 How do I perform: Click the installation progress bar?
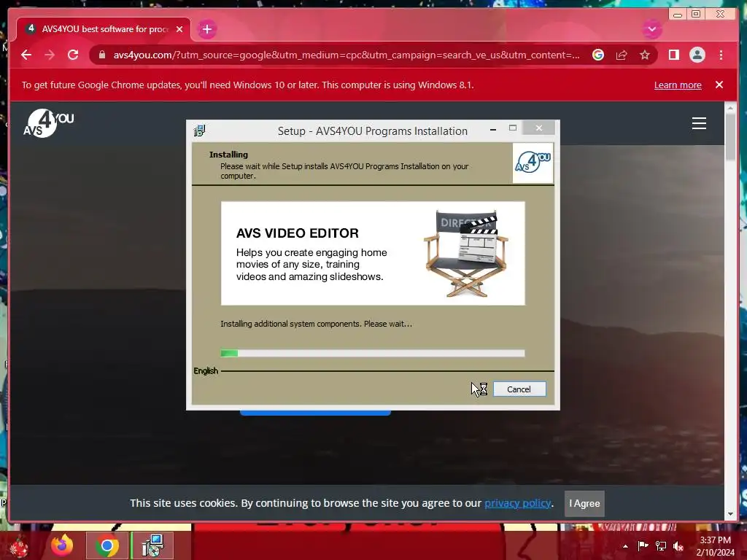373,353
